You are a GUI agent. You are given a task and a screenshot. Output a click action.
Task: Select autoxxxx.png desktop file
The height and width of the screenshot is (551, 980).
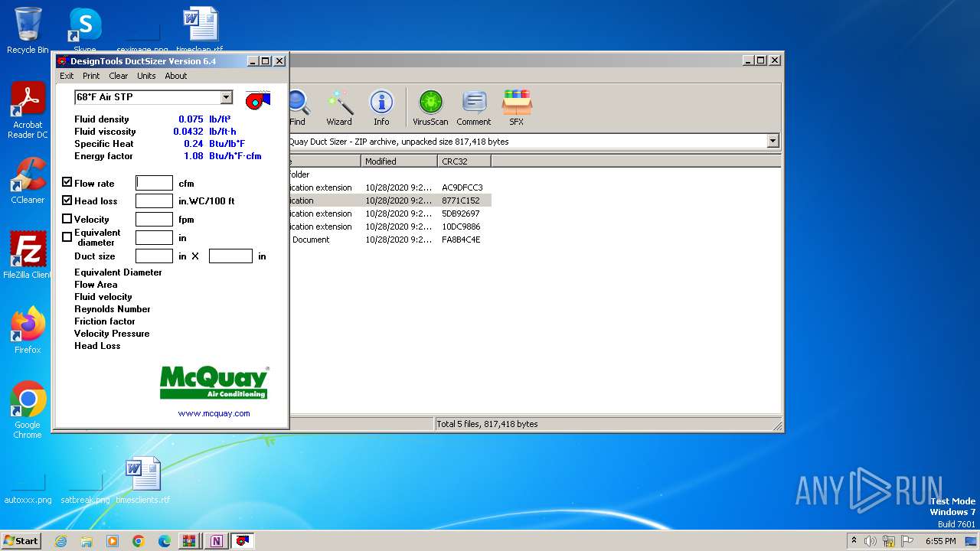click(x=28, y=490)
